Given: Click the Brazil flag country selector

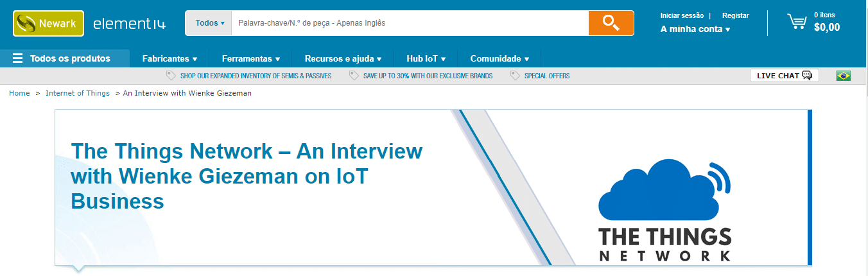Looking at the screenshot, I should [x=843, y=76].
